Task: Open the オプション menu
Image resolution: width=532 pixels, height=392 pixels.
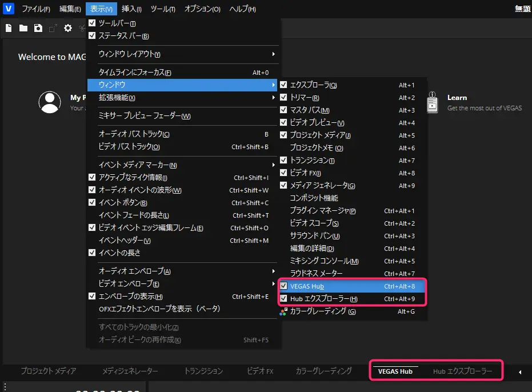Action: point(202,9)
